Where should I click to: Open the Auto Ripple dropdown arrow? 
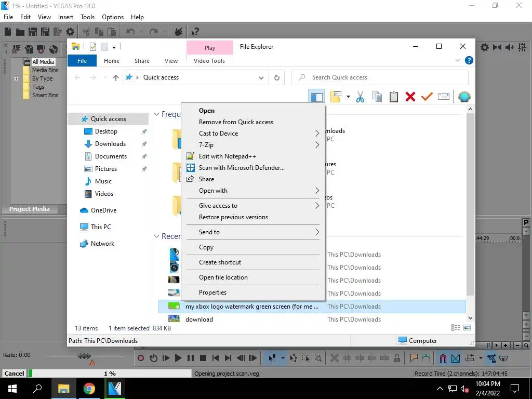481,358
